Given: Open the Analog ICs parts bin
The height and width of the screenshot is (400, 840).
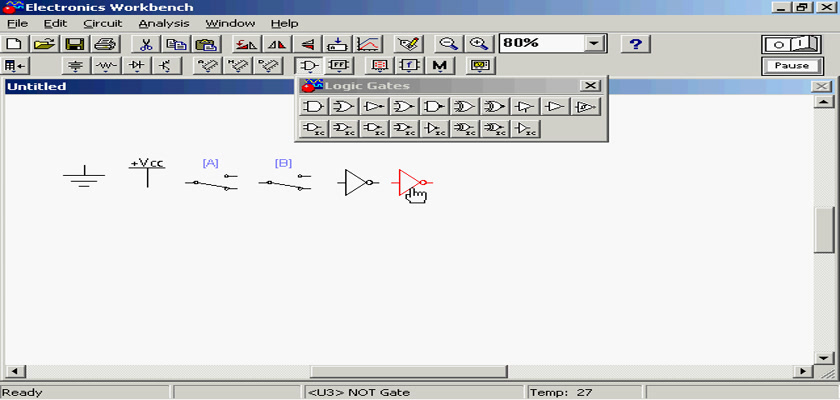Looking at the screenshot, I should (207, 66).
